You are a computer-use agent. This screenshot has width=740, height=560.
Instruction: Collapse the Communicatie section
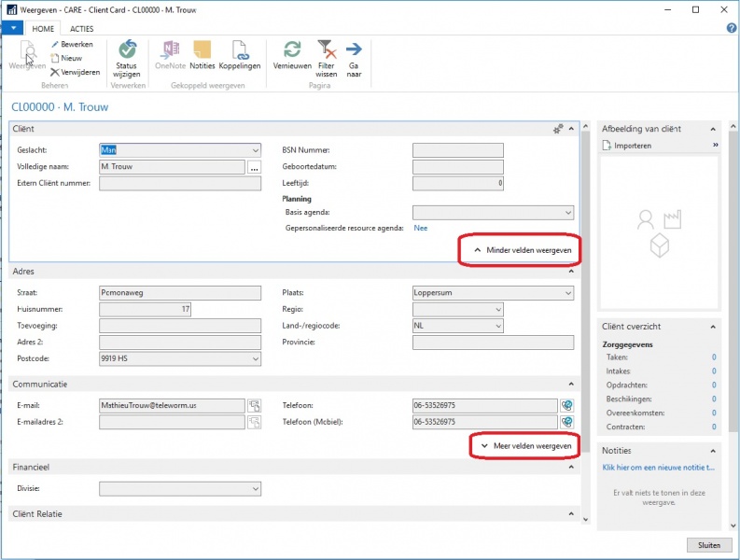571,385
